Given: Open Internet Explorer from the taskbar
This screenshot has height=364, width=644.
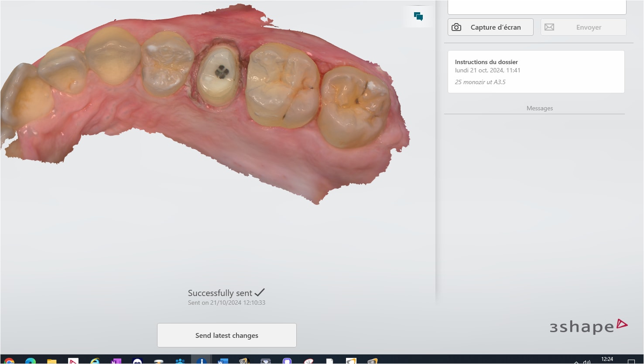Looking at the screenshot, I should (x=95, y=361).
